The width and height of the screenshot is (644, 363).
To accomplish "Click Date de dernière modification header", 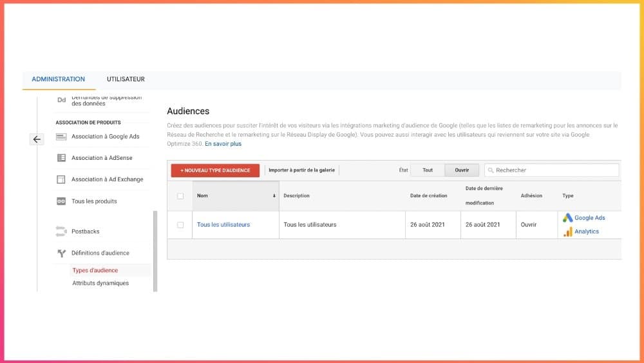I will 484,195.
